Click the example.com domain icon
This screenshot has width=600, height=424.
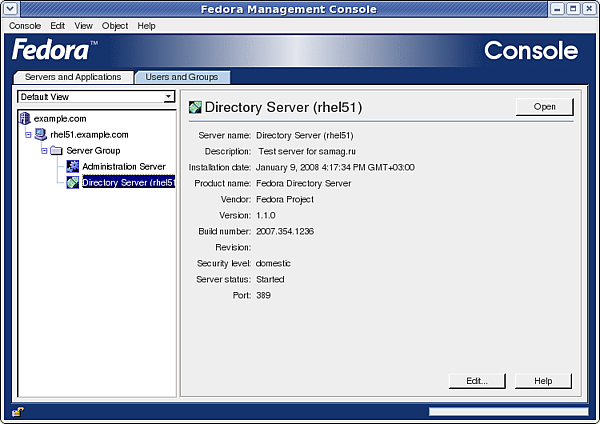(25, 119)
